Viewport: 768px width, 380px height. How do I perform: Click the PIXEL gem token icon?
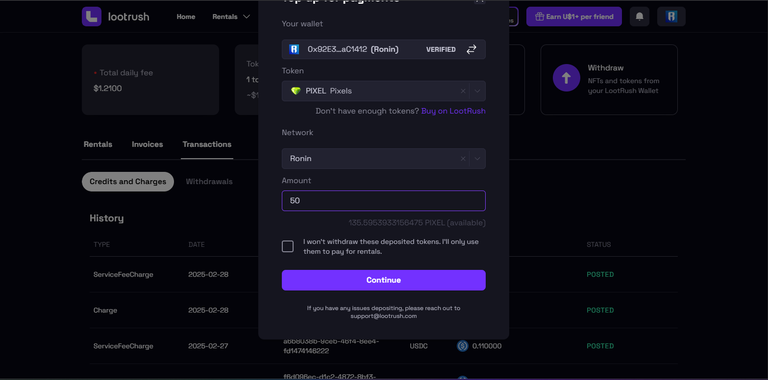[x=295, y=91]
